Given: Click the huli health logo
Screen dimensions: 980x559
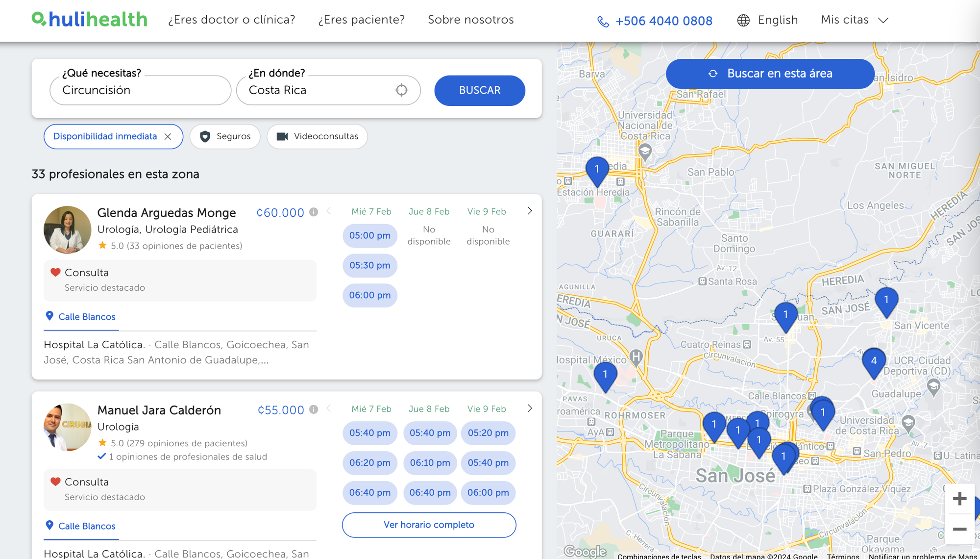Looking at the screenshot, I should click(90, 20).
